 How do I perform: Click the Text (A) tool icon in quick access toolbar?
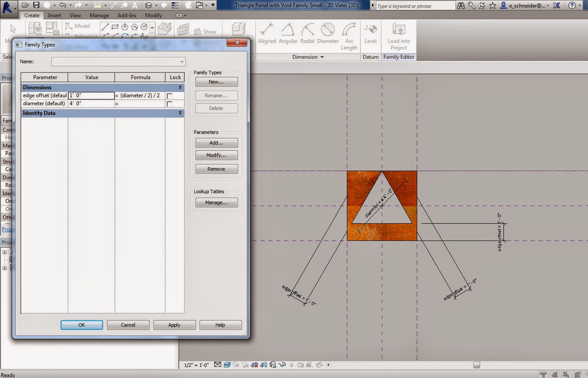click(135, 5)
